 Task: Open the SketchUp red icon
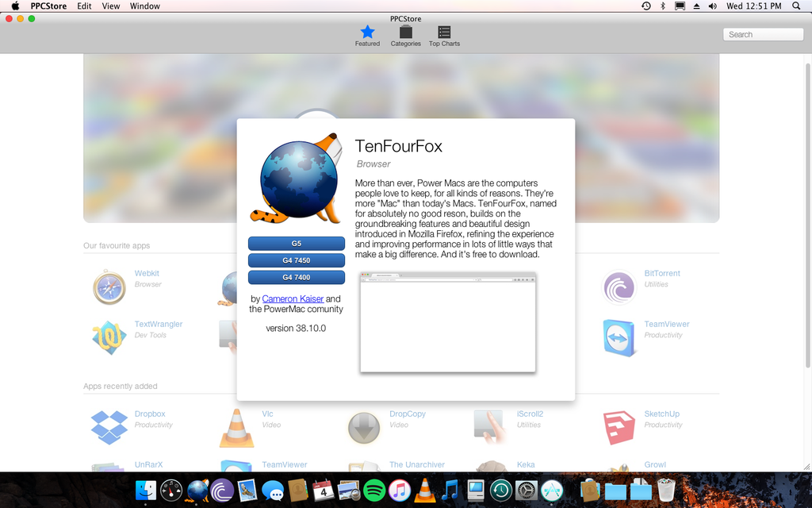[x=619, y=427]
